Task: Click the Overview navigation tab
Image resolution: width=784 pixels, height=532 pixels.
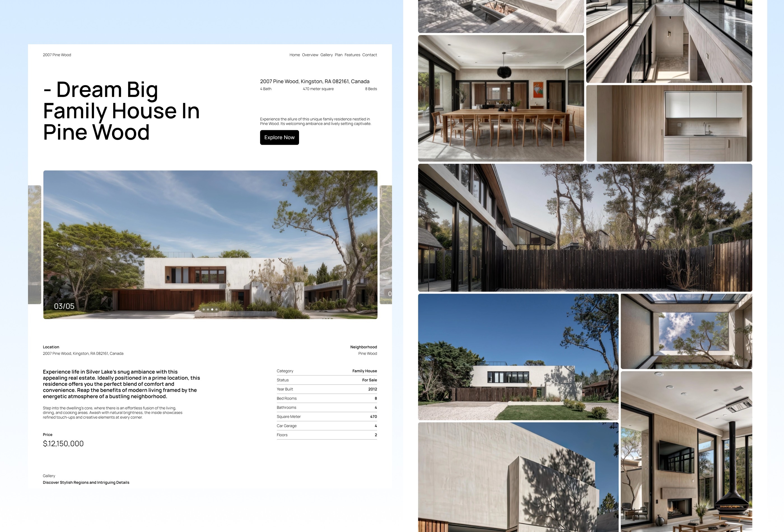Action: (x=309, y=55)
